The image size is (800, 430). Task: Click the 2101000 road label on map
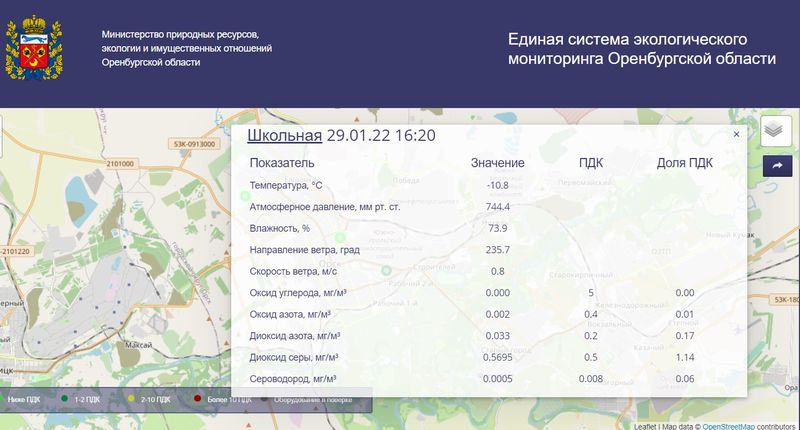tap(120, 164)
